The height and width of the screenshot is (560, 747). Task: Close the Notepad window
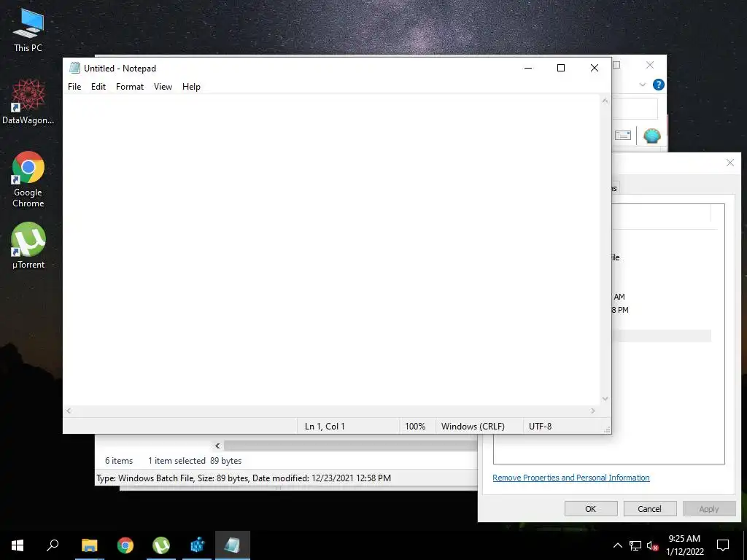click(594, 68)
